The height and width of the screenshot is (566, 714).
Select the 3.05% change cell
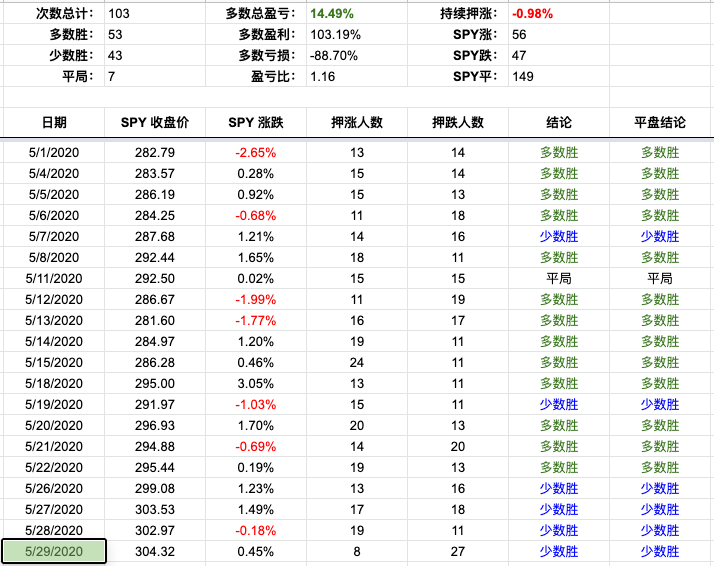256,384
